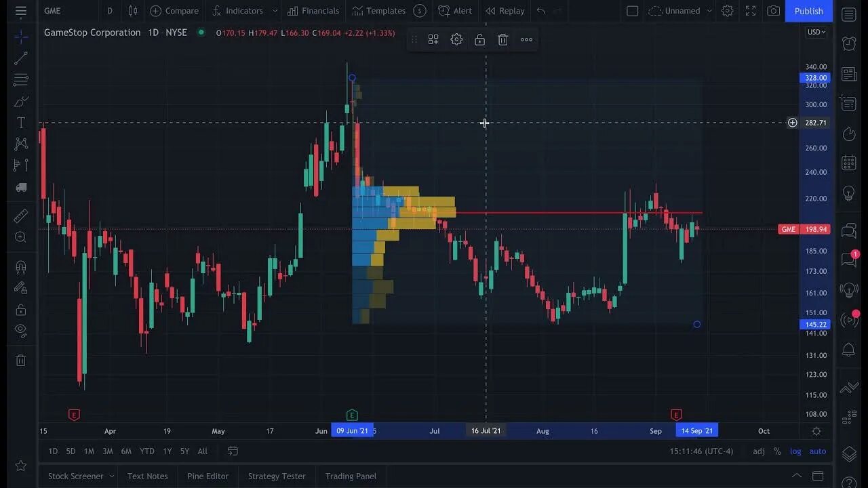Select the trend line drawing tool
The height and width of the screenshot is (488, 868).
tap(20, 58)
